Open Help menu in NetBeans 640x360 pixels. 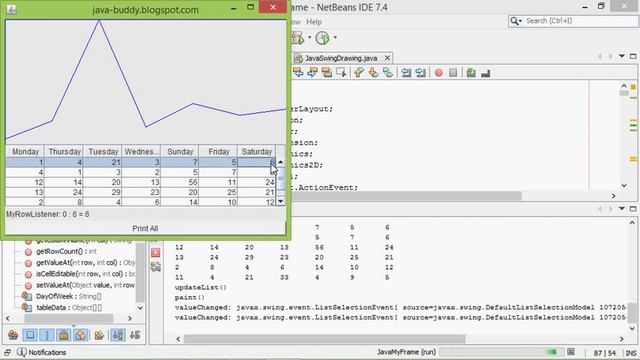314,22
